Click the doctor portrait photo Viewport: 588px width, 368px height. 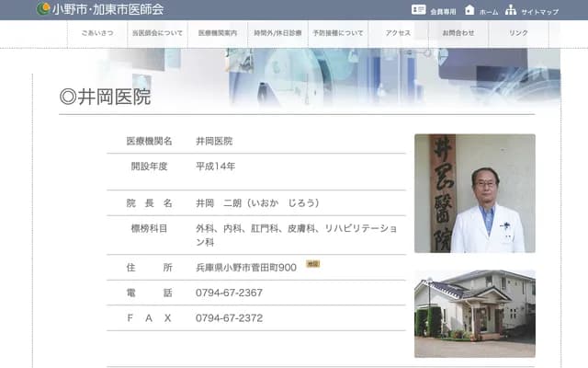[475, 193]
